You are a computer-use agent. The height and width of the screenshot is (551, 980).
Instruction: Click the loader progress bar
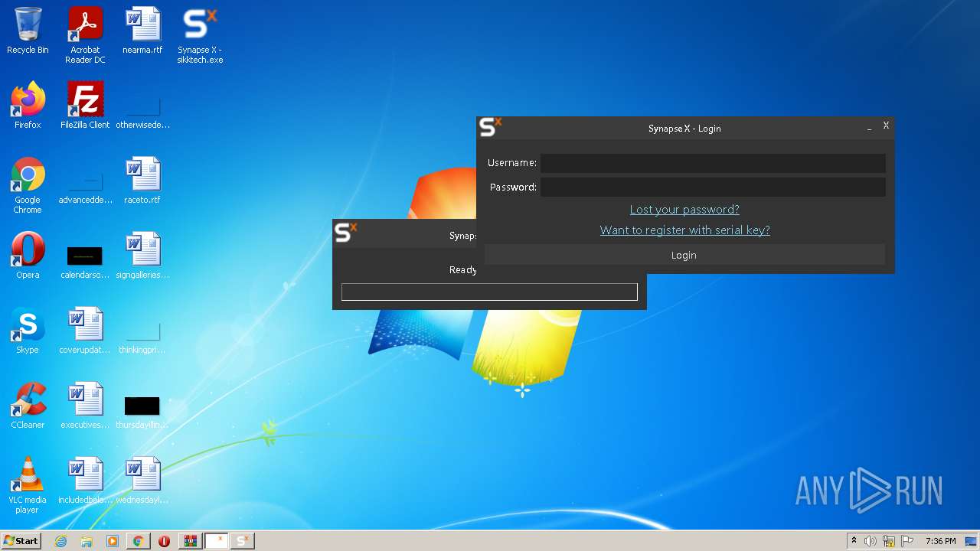pos(489,292)
